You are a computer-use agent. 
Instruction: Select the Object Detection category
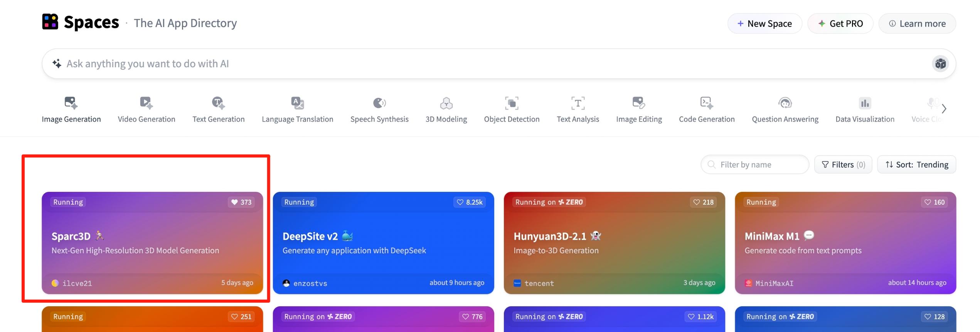[512, 110]
